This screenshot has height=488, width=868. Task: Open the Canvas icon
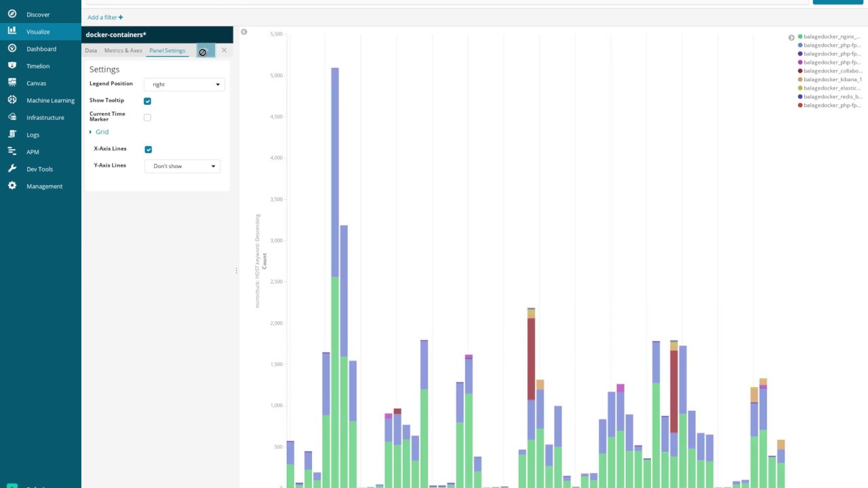tap(12, 83)
